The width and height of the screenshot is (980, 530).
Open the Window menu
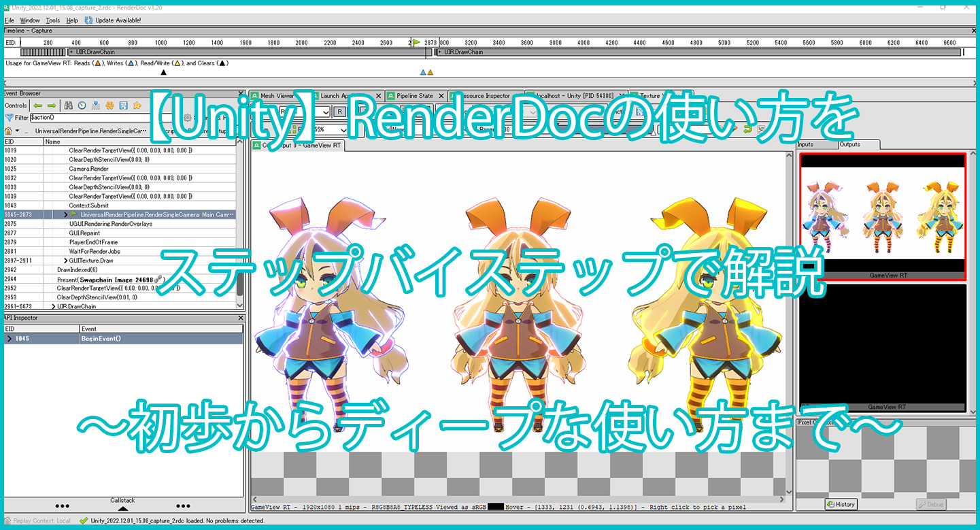click(x=30, y=20)
